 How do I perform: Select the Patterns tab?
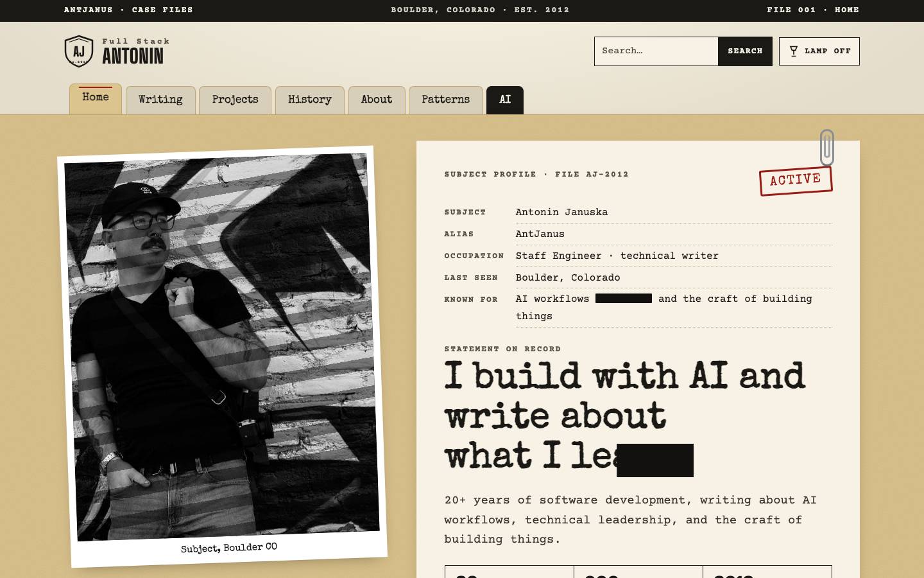(446, 100)
